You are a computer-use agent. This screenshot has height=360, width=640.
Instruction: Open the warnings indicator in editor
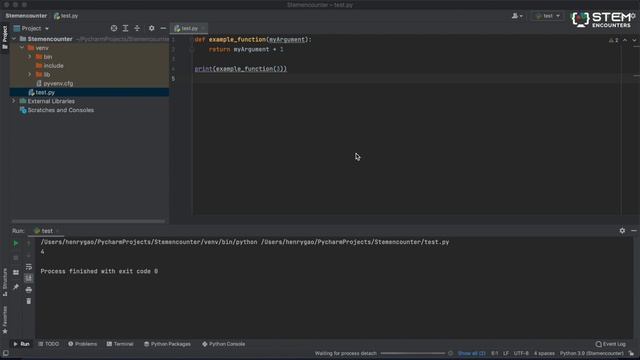coord(613,40)
